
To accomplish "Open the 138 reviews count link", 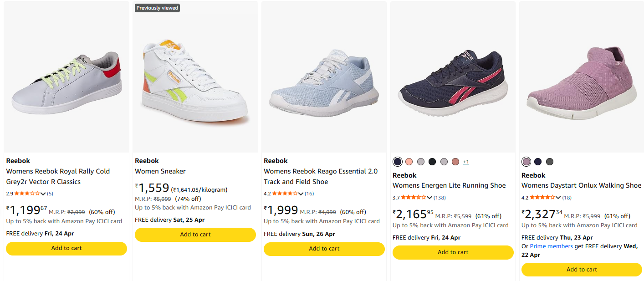I will (x=440, y=198).
